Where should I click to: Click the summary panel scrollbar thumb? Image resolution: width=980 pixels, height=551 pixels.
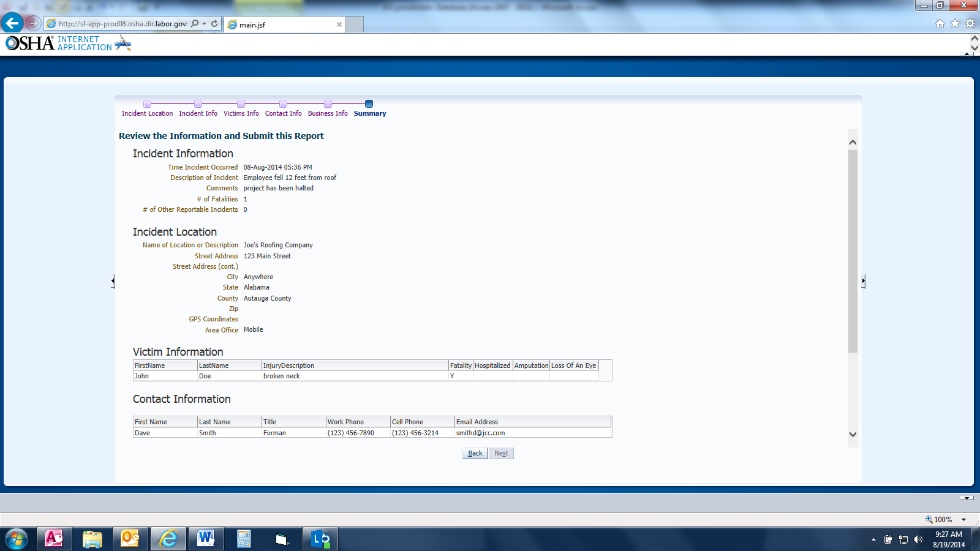coord(853,251)
